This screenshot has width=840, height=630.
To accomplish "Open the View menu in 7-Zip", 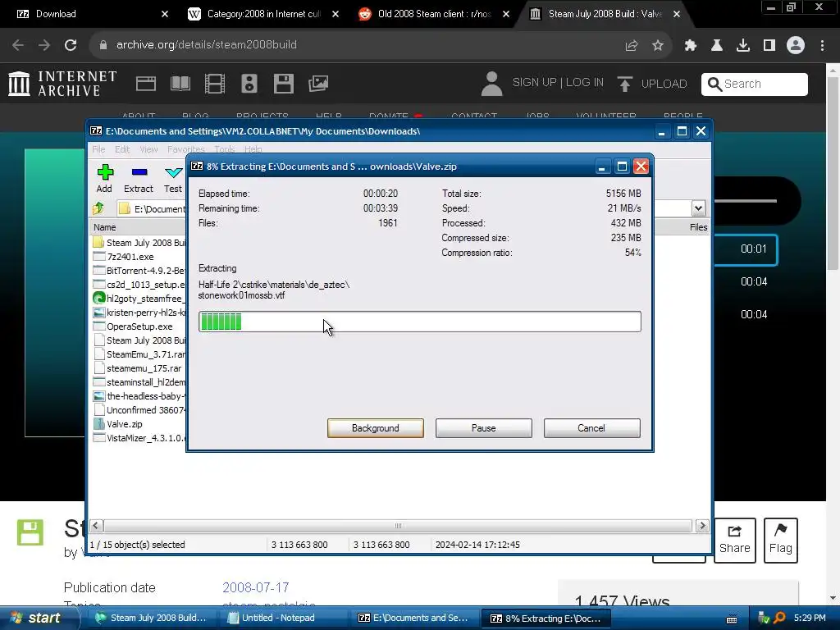I will (149, 149).
